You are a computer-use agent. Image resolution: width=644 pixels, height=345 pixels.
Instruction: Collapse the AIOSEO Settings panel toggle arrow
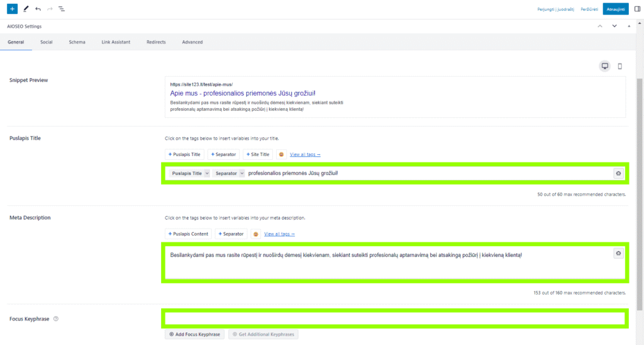click(x=630, y=26)
